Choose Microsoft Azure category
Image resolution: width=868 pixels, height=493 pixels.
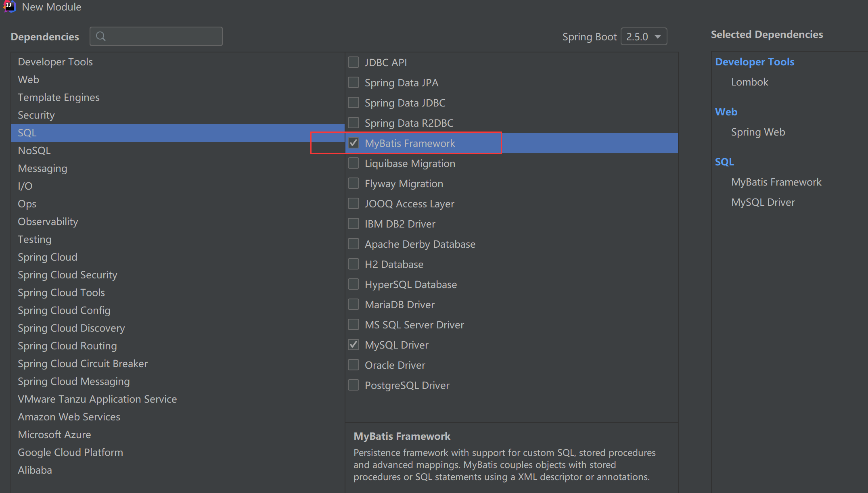[178, 435]
